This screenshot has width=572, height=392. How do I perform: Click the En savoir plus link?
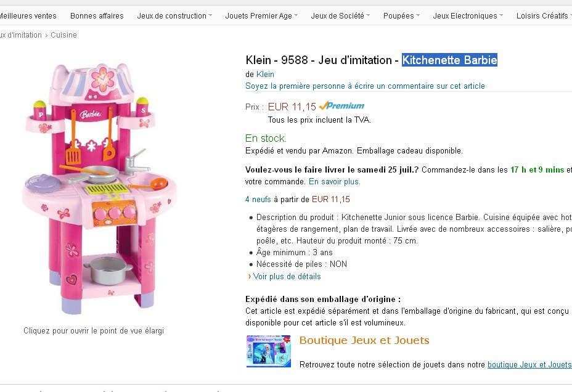point(334,182)
